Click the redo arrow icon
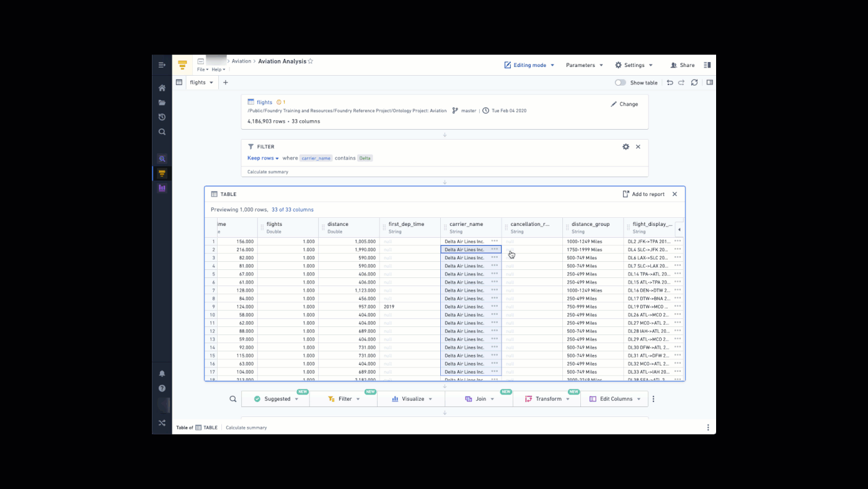The image size is (868, 489). tap(681, 83)
